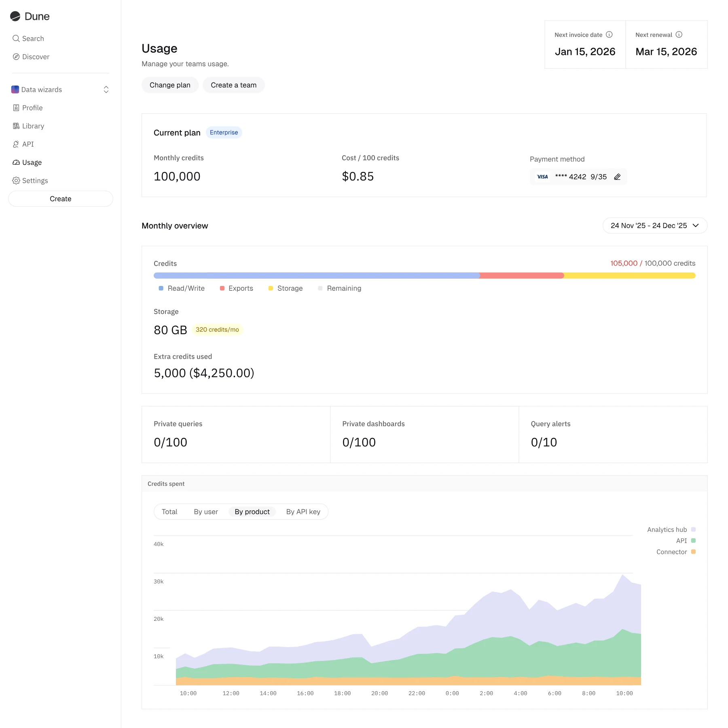
Task: Click the Credits spent panel header
Action: [424, 484]
